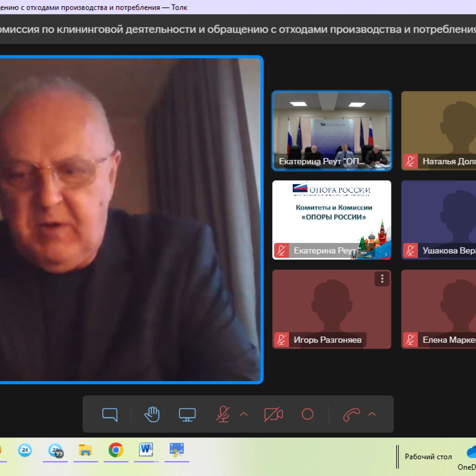Click muted mic icon on Екатерина Реут slide tile
Screen dimensions: 476x476
[x=282, y=251]
